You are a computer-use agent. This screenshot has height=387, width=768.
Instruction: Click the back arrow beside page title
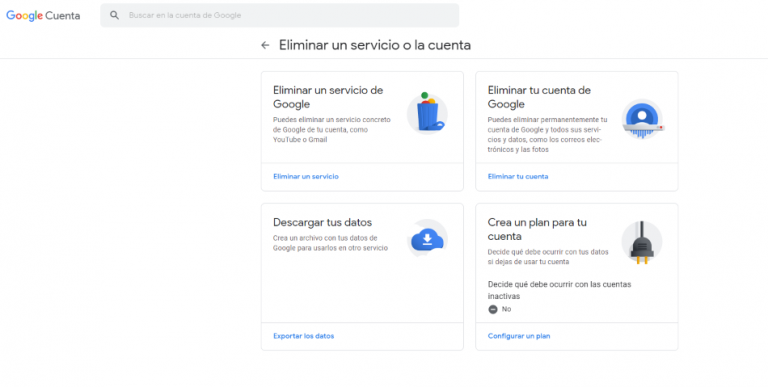pos(265,46)
